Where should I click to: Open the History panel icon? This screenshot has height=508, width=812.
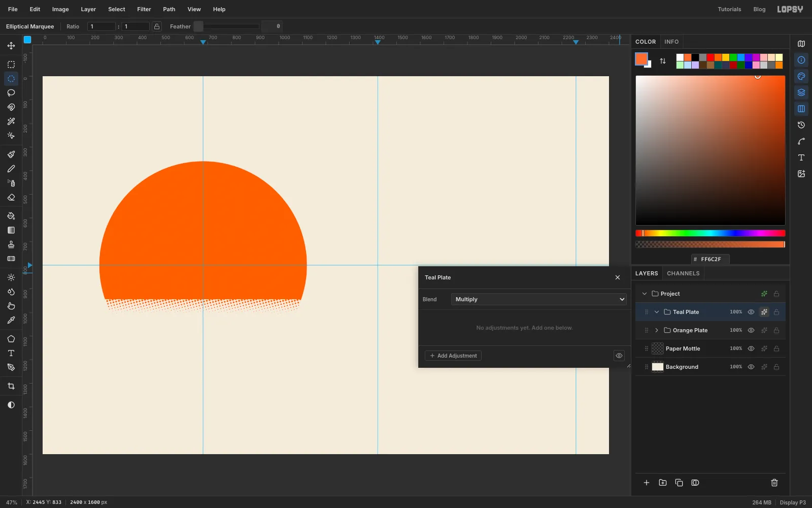coord(801,125)
